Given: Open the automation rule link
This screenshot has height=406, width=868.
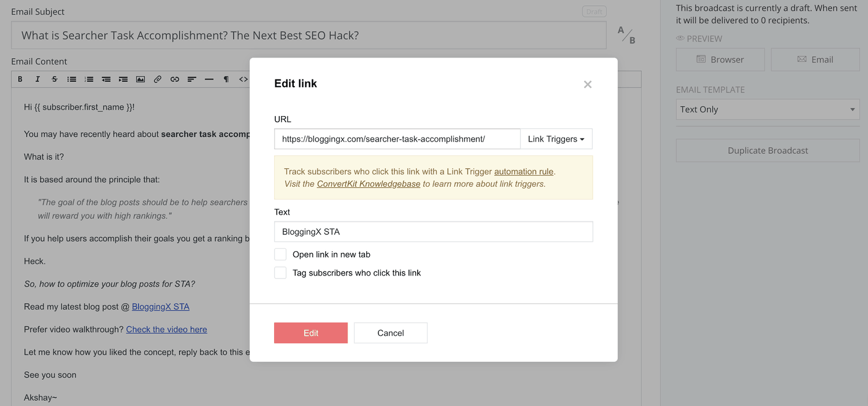Looking at the screenshot, I should (x=524, y=172).
